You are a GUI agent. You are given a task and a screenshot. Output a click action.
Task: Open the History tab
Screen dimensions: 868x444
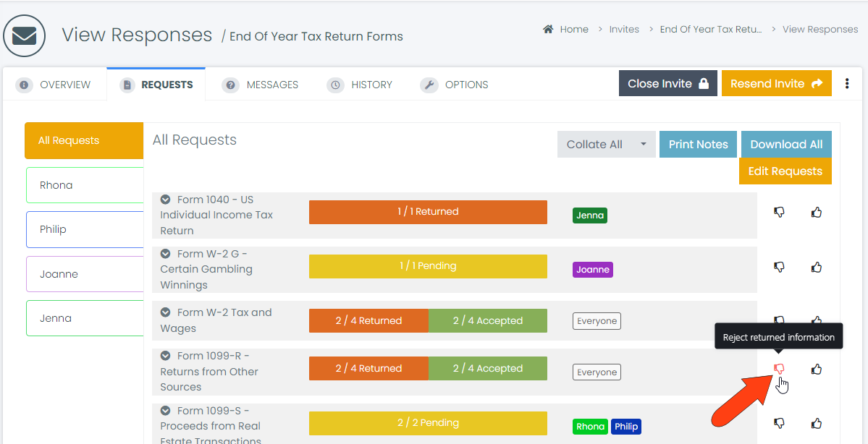click(x=360, y=85)
